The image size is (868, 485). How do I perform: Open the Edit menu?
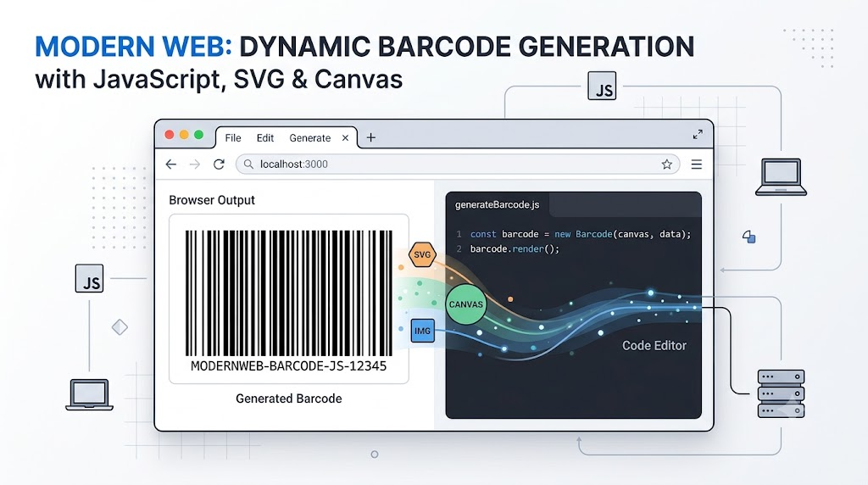pos(265,138)
